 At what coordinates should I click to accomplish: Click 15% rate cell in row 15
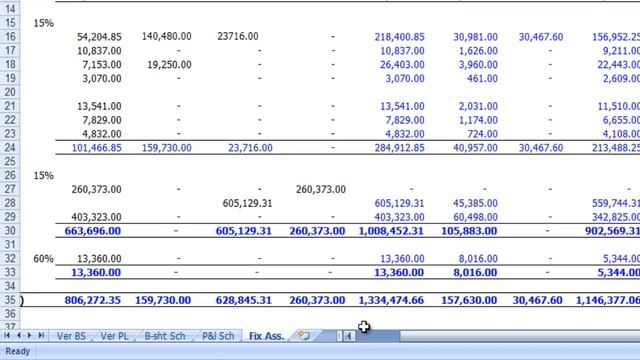[x=43, y=23]
